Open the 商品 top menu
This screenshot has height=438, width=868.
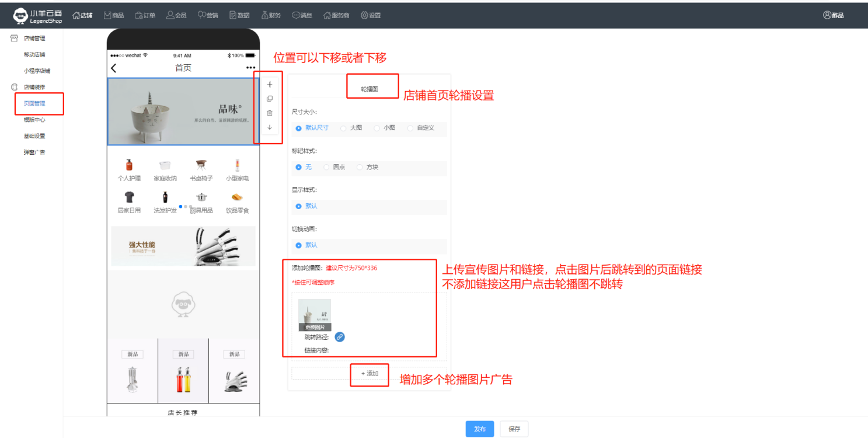(113, 16)
